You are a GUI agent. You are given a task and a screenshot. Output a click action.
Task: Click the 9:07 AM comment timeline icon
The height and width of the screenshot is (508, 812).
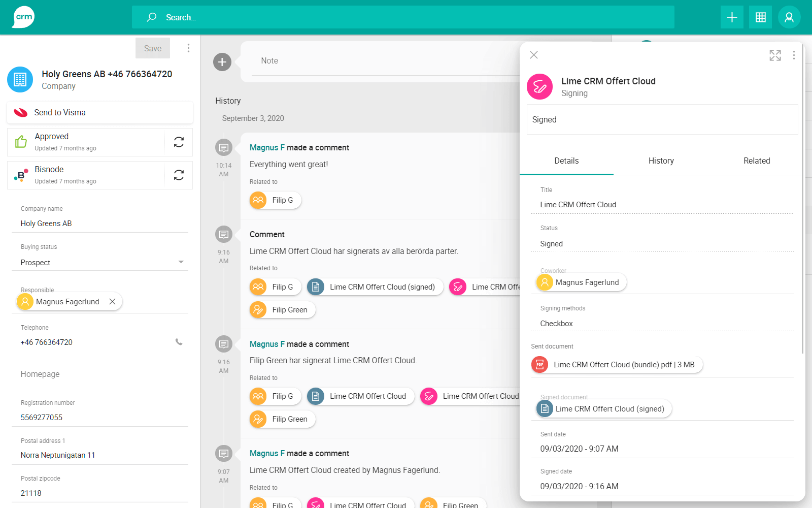coord(224,454)
